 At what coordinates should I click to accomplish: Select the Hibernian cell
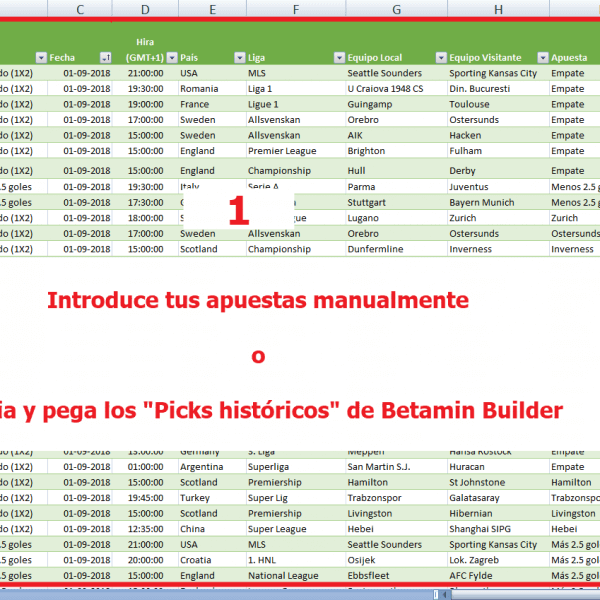coord(498,514)
